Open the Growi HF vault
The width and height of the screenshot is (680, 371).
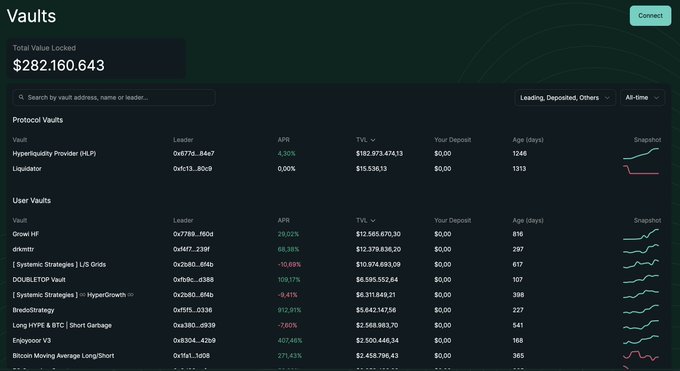tap(26, 234)
